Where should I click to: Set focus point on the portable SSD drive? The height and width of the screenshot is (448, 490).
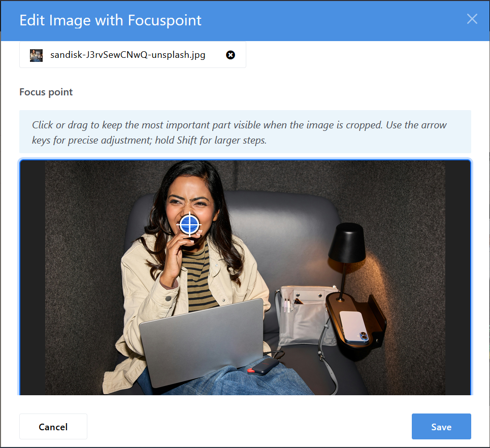[263, 366]
